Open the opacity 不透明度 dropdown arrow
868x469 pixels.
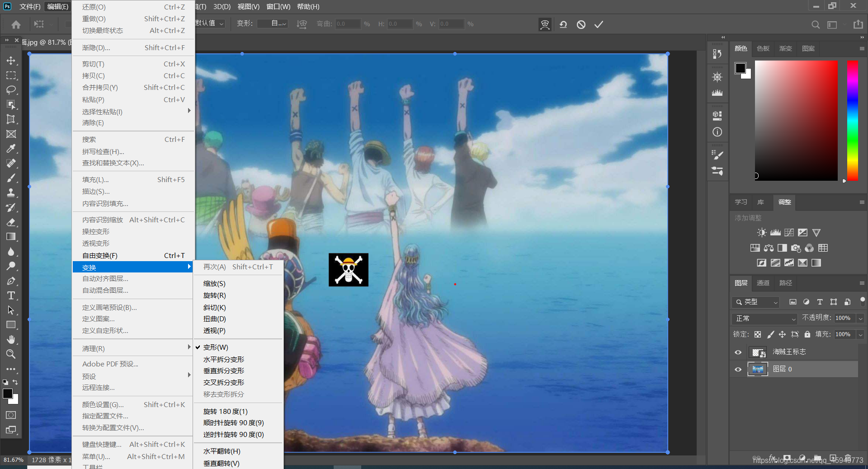point(860,319)
